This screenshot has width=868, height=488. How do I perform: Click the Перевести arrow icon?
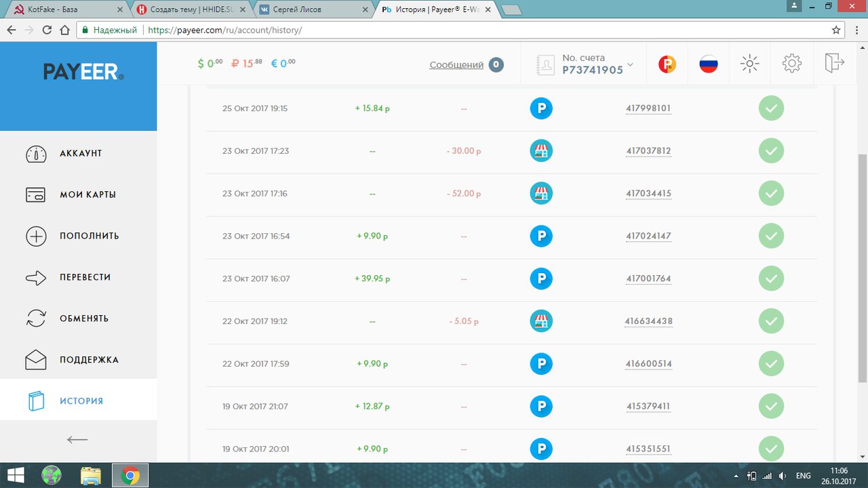pyautogui.click(x=36, y=278)
